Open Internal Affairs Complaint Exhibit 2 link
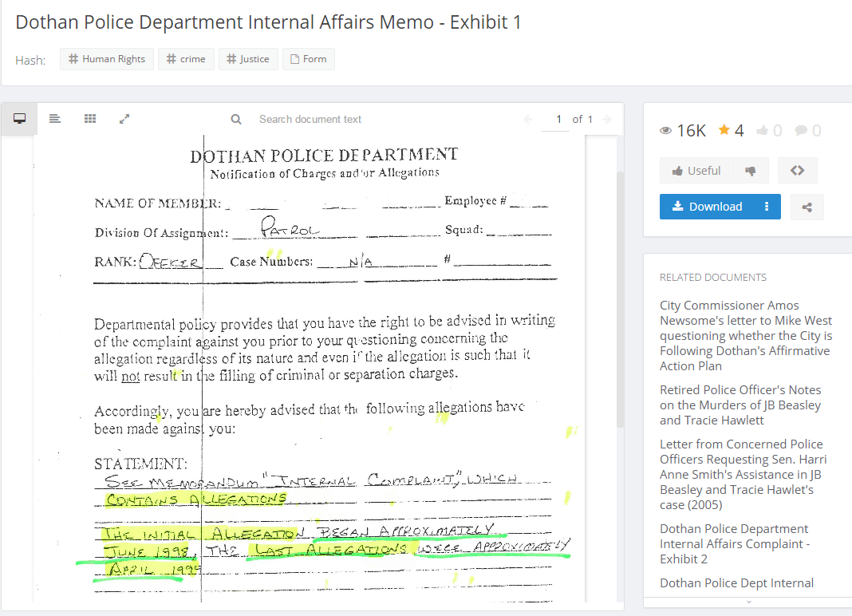 click(735, 543)
